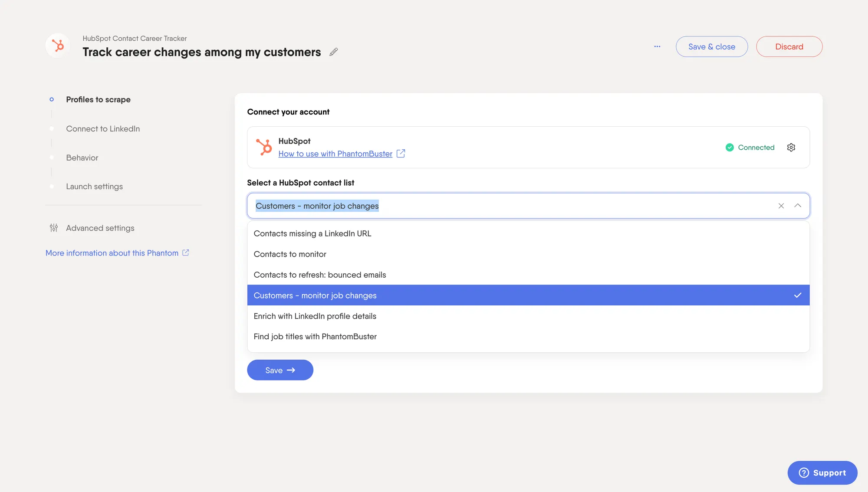The width and height of the screenshot is (868, 492).
Task: Pick 'Find job titles with PhantomBuster' option
Action: (315, 337)
